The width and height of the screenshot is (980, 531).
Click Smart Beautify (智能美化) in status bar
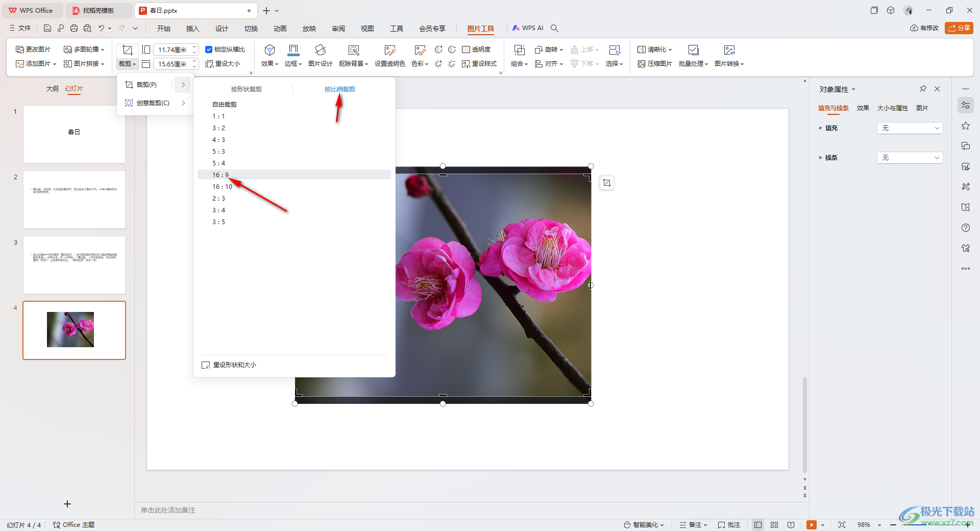[644, 524]
